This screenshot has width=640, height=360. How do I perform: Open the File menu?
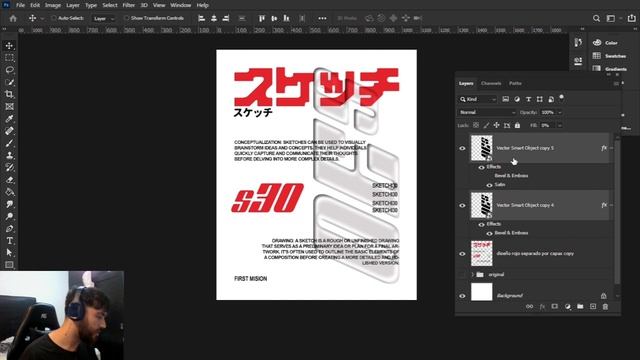pos(20,5)
